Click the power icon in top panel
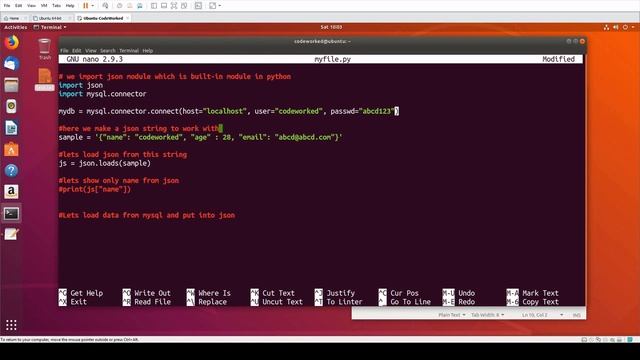The height and width of the screenshot is (360, 640). coord(625,27)
